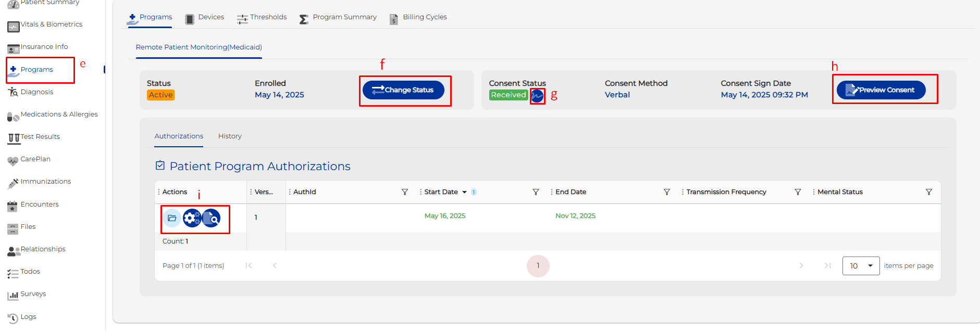This screenshot has width=980, height=333.
Task: Click the Verbal consent method value
Action: [617, 95]
